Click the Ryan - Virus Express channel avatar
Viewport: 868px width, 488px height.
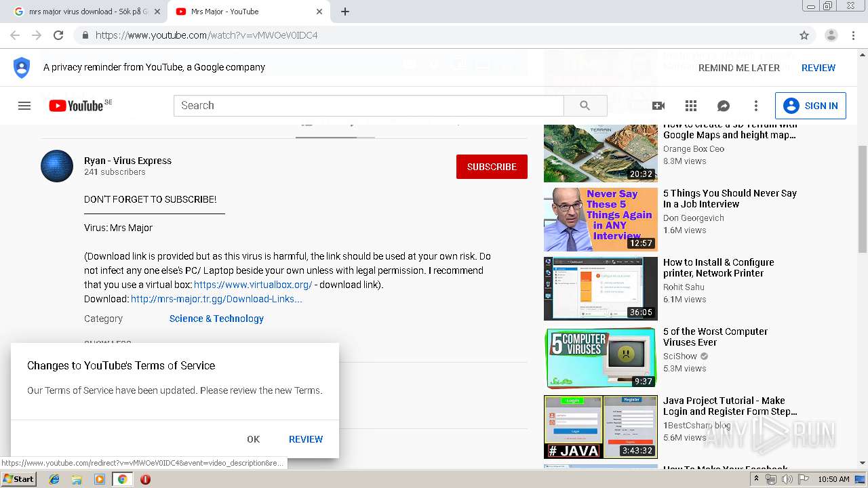(57, 166)
